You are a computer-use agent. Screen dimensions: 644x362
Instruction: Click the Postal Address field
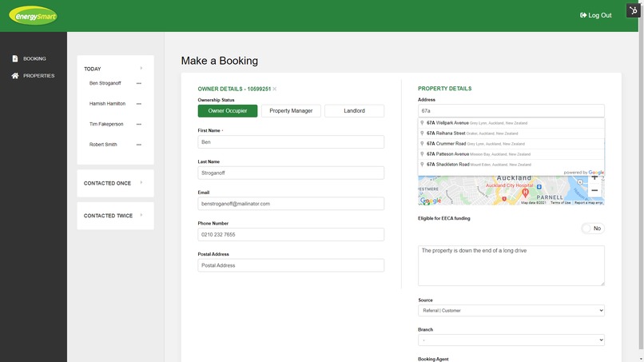point(291,265)
